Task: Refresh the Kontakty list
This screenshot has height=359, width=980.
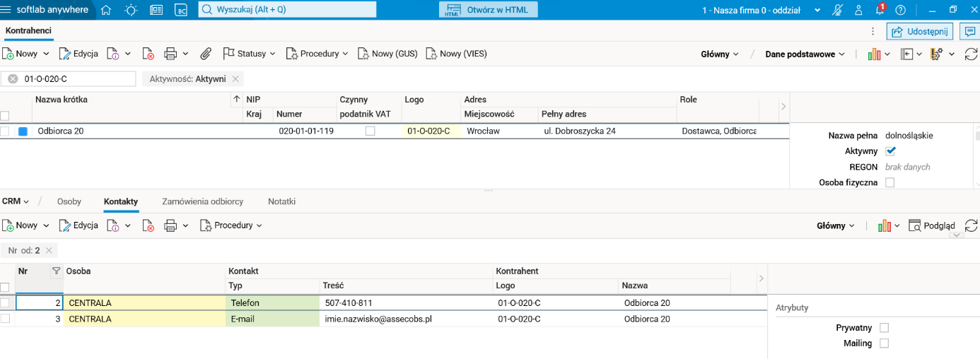Action: tap(972, 225)
